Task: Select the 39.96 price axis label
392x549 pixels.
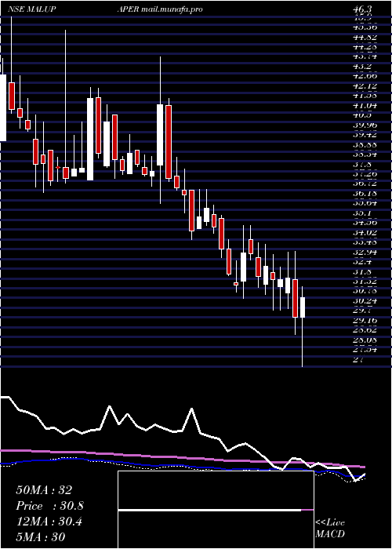Action: (x=365, y=125)
